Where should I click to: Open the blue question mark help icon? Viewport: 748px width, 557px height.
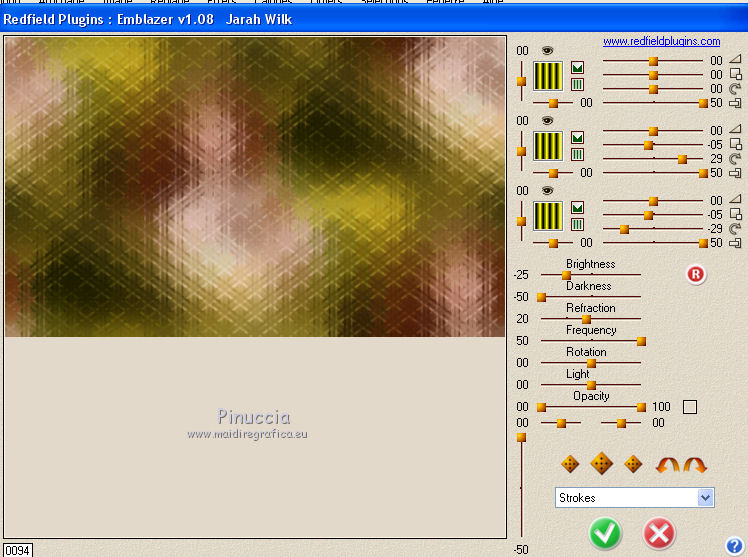click(x=735, y=546)
